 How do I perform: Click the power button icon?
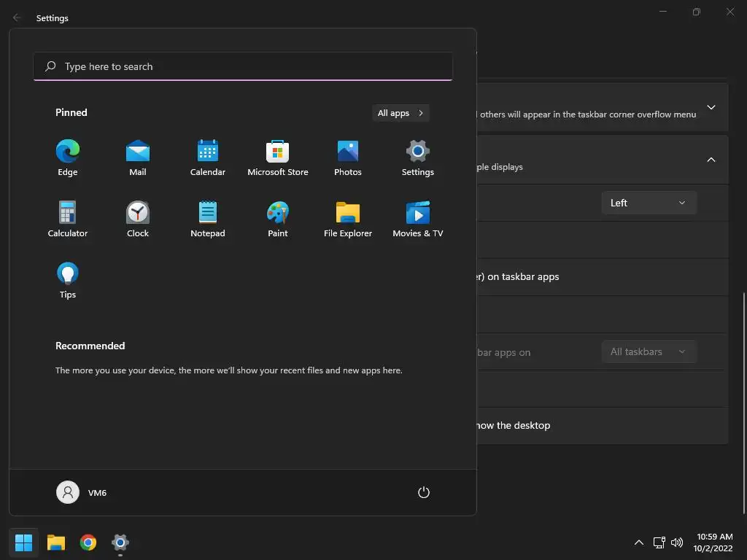424,492
